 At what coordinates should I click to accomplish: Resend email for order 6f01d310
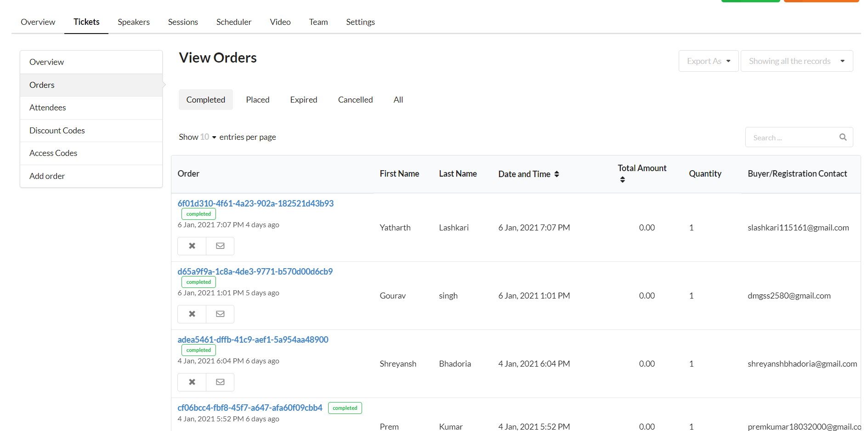coord(220,246)
